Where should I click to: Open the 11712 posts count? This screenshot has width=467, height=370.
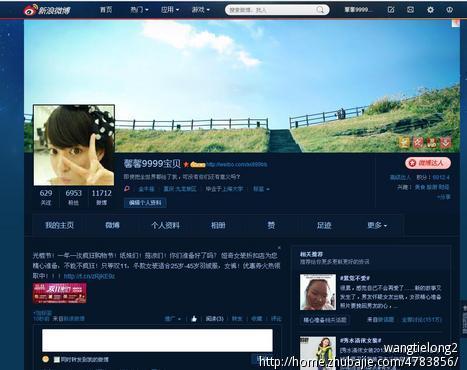pos(102,197)
